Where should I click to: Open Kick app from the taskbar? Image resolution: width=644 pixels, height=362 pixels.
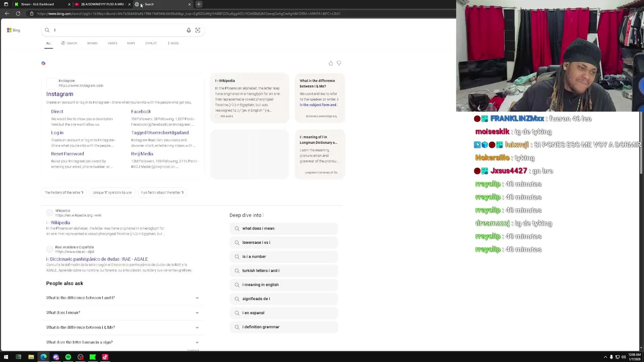93,357
